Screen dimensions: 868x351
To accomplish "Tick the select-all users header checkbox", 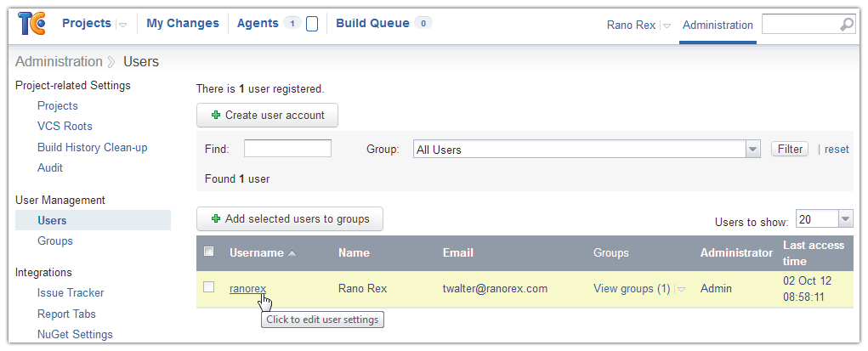I will pos(208,252).
